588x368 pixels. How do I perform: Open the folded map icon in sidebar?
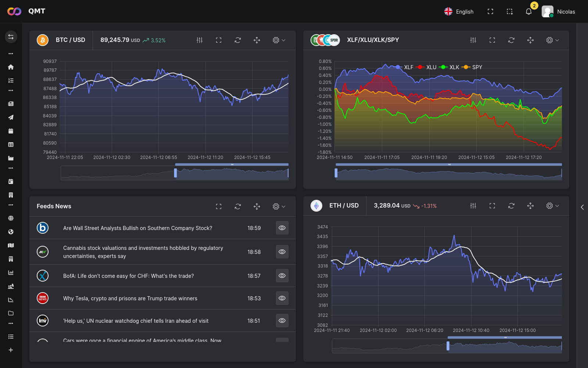[x=11, y=245]
